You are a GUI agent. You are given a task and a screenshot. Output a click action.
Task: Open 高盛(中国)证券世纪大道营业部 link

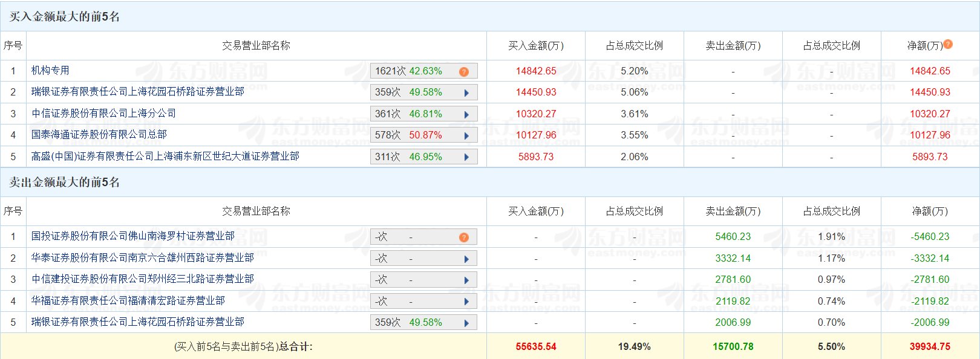coord(165,156)
